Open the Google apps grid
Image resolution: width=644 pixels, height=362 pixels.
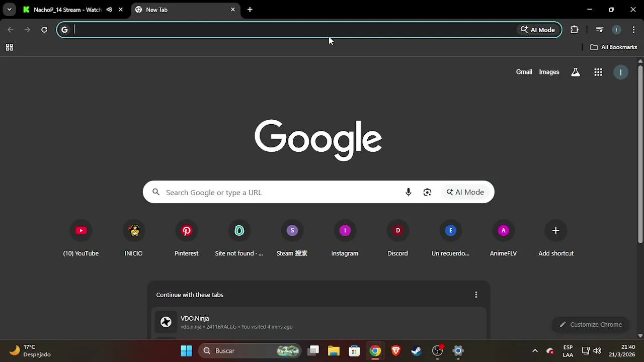point(598,72)
